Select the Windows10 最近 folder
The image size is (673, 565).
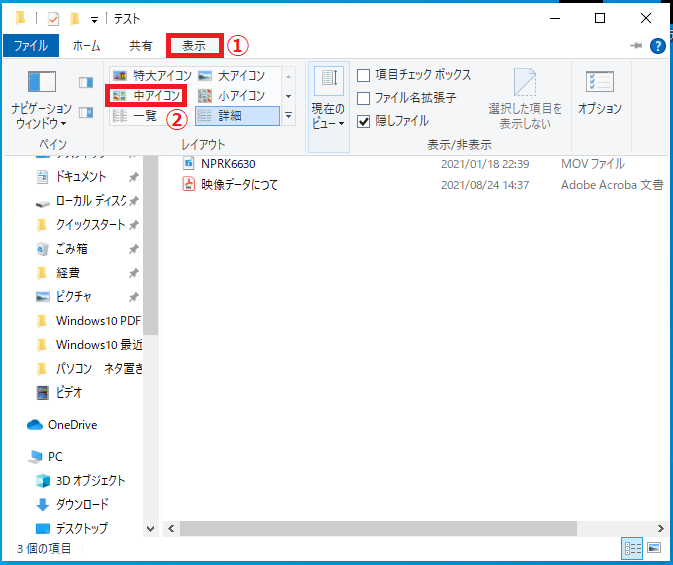pyautogui.click(x=99, y=345)
